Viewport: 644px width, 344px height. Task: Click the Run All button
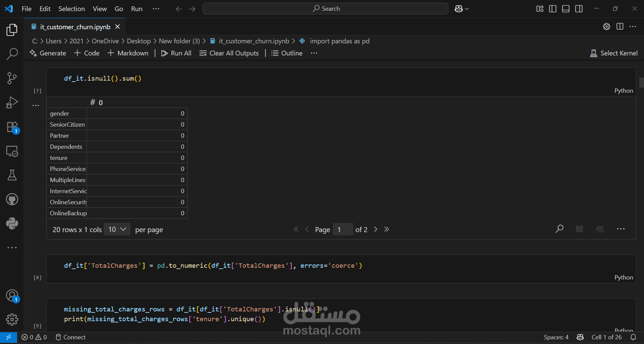click(x=176, y=53)
